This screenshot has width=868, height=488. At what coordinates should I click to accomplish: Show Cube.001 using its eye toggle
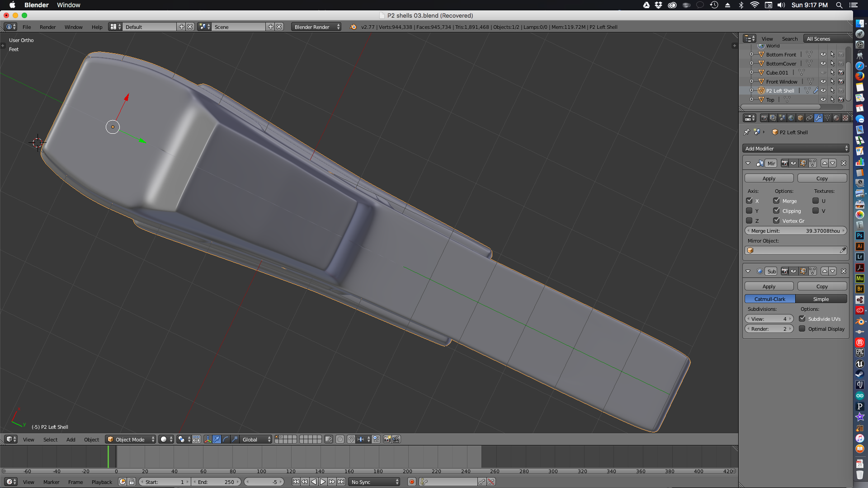pyautogui.click(x=823, y=72)
